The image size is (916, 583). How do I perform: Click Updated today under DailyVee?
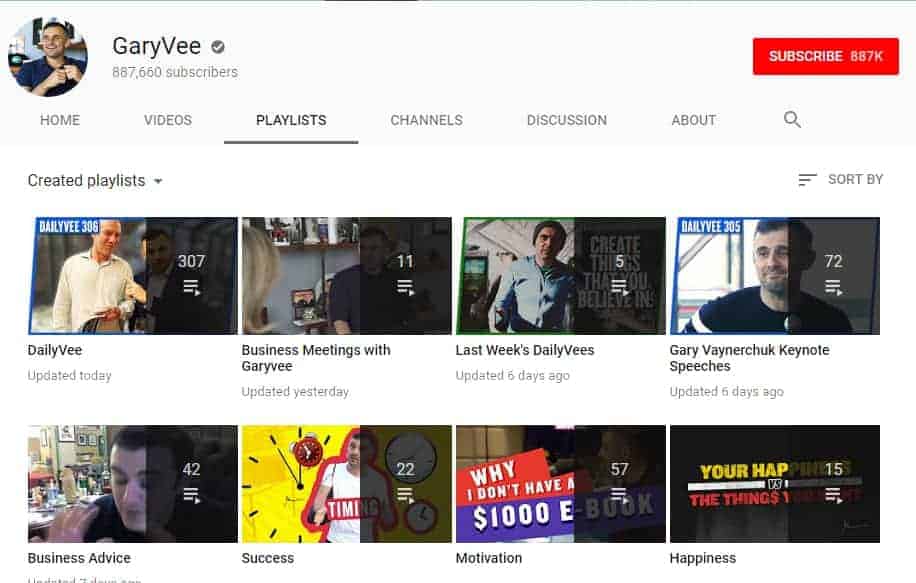[70, 376]
